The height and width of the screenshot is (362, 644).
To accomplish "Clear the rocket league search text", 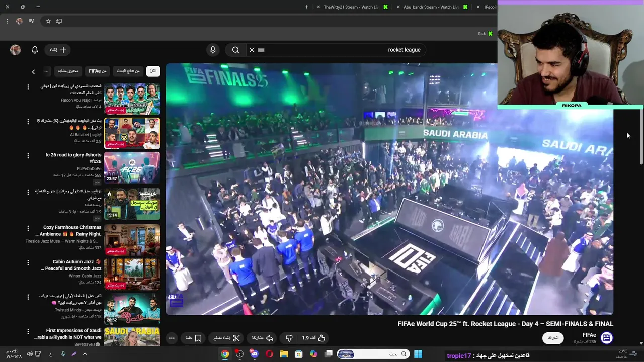I will 252,50.
